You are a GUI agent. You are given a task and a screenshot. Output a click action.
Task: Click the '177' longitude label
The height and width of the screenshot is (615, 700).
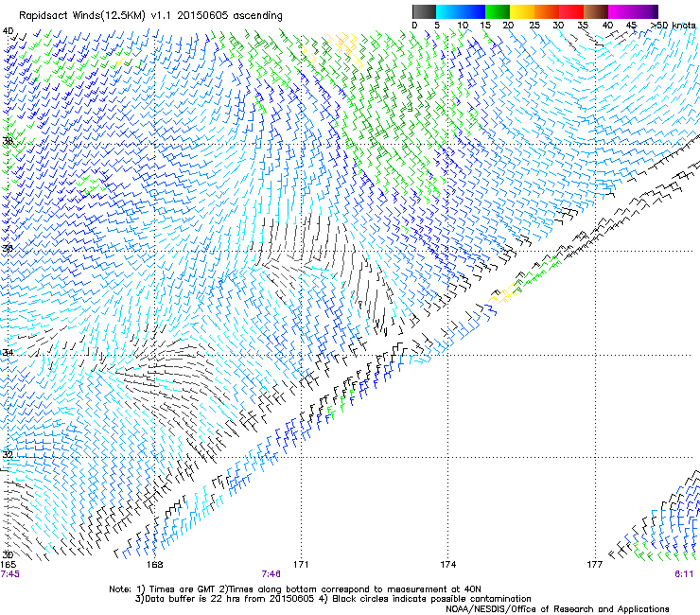click(595, 565)
